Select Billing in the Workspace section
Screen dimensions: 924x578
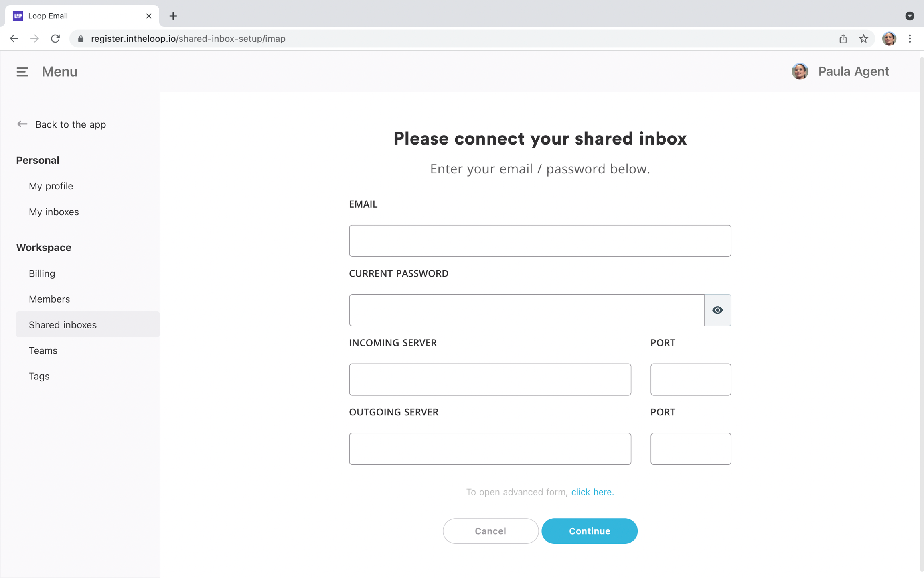coord(42,273)
